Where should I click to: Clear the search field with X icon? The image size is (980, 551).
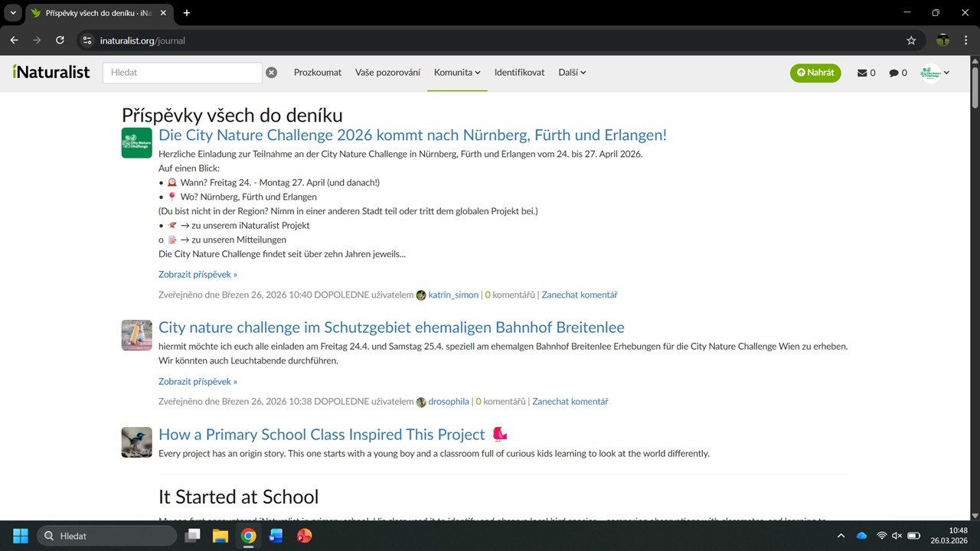[271, 73]
